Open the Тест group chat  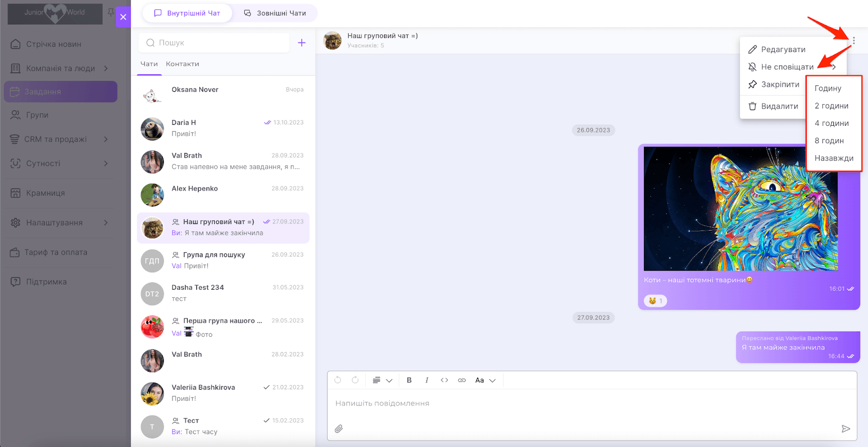point(223,426)
